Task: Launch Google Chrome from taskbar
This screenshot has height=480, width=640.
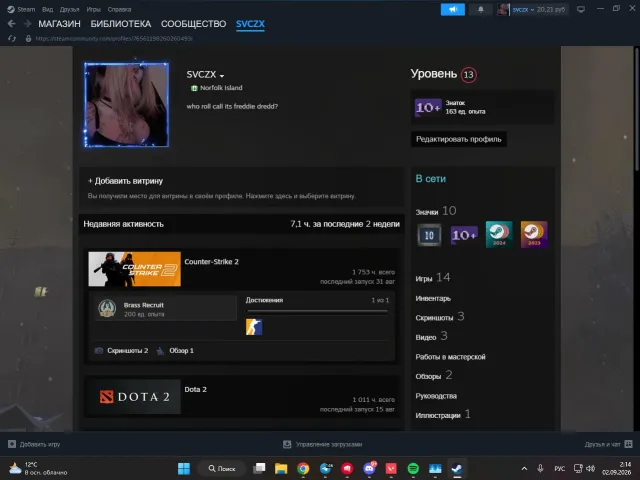Action: (303, 468)
